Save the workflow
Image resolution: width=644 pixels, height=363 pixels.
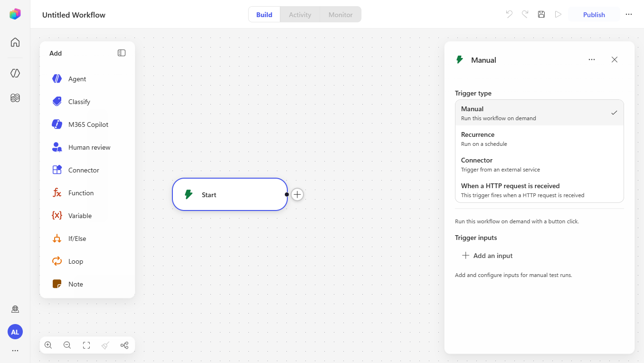pyautogui.click(x=541, y=14)
